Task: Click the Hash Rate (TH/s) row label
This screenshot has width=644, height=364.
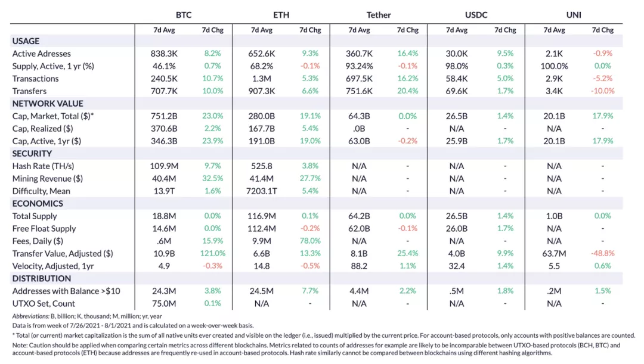Action: tap(43, 166)
